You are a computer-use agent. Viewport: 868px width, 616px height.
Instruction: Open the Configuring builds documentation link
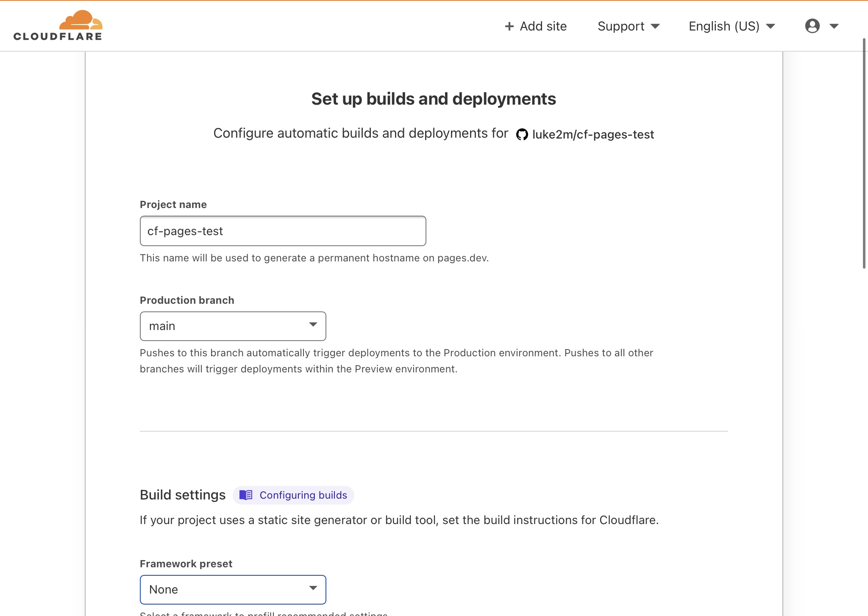[293, 495]
